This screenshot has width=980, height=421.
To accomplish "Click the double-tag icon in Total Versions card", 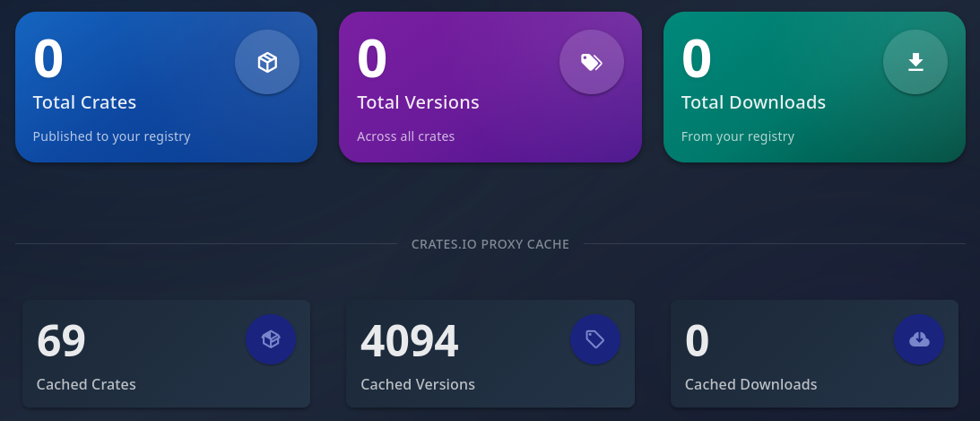I will pyautogui.click(x=591, y=62).
